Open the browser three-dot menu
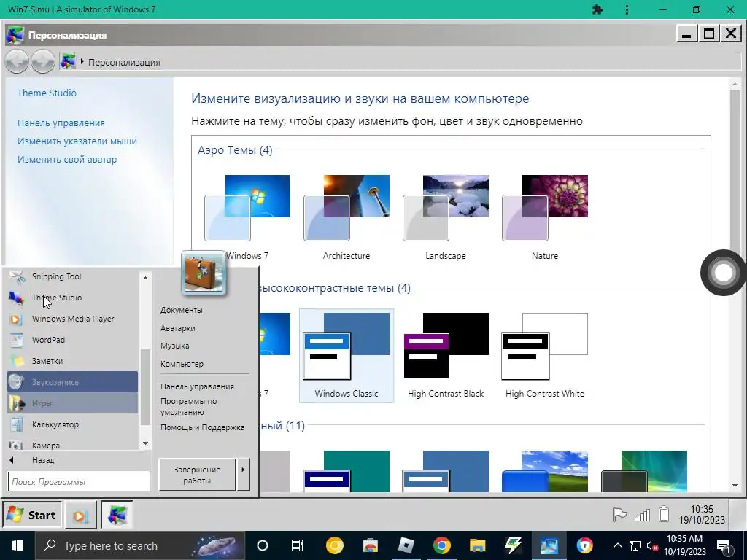Image resolution: width=747 pixels, height=560 pixels. click(627, 9)
